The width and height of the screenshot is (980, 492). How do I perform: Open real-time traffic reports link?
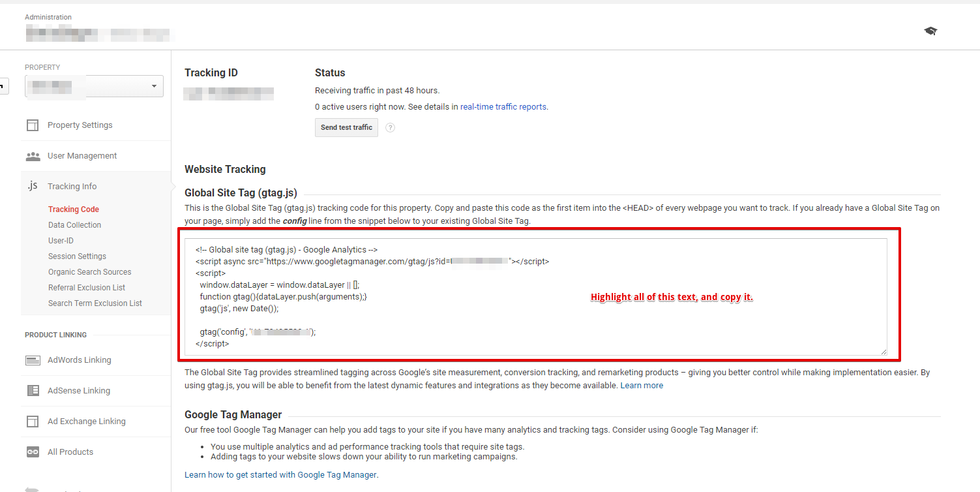pyautogui.click(x=503, y=106)
